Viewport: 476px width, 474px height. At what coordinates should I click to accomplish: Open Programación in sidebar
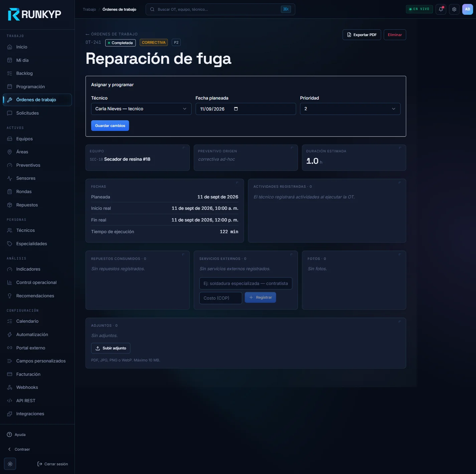(37, 87)
